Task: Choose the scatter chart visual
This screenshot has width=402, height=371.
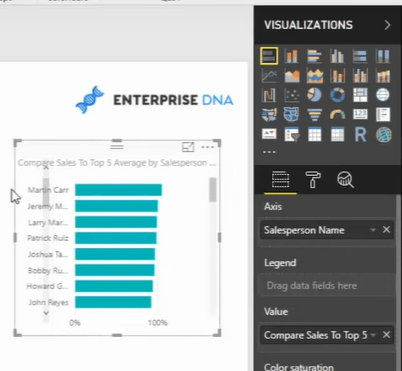Action: click(x=292, y=95)
